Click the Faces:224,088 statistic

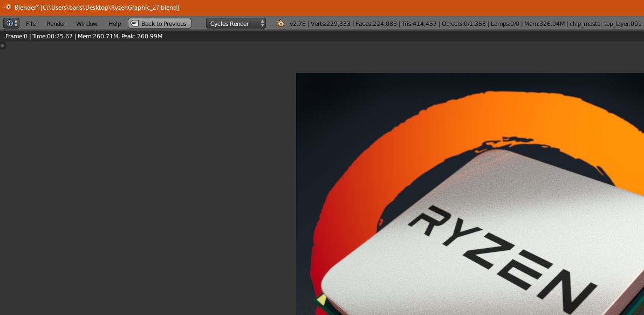coord(376,24)
